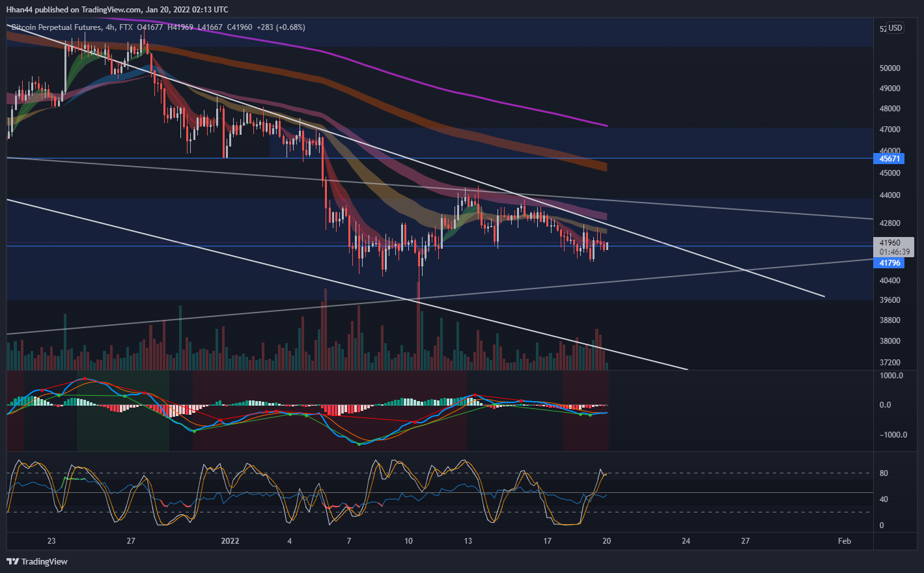The height and width of the screenshot is (573, 924).
Task: Select the horizontal blue line at 45671
Action: (440, 158)
